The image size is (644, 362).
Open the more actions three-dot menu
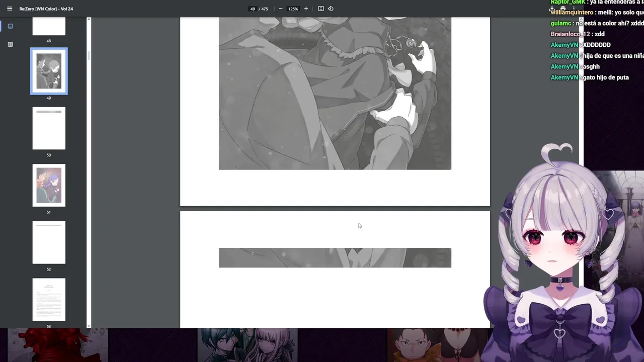pos(574,9)
